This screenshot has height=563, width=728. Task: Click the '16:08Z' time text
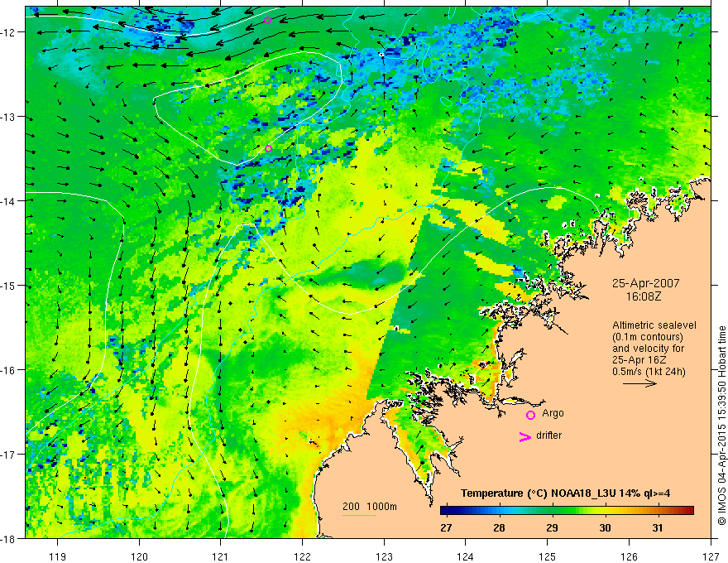pos(644,296)
